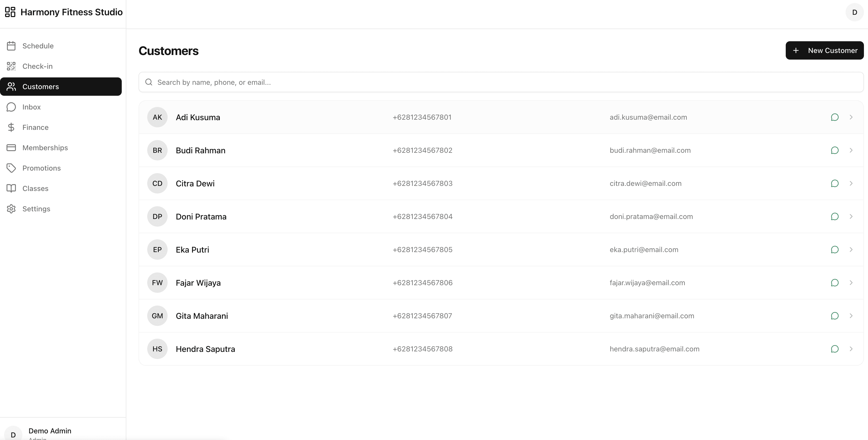Click Harmony Fitness Studio logo icon
Screen dimensions: 868x440
coord(10,12)
